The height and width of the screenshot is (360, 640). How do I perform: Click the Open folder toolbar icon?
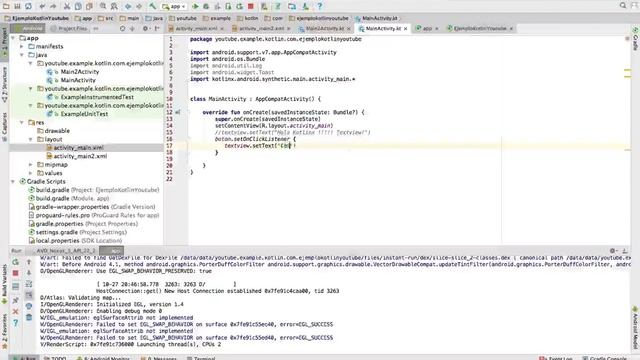tap(6, 6)
